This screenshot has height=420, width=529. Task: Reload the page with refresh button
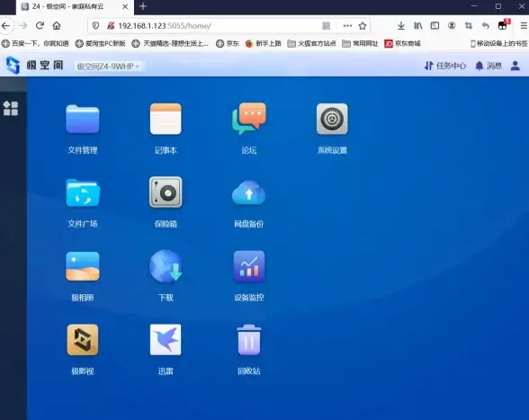pos(40,26)
